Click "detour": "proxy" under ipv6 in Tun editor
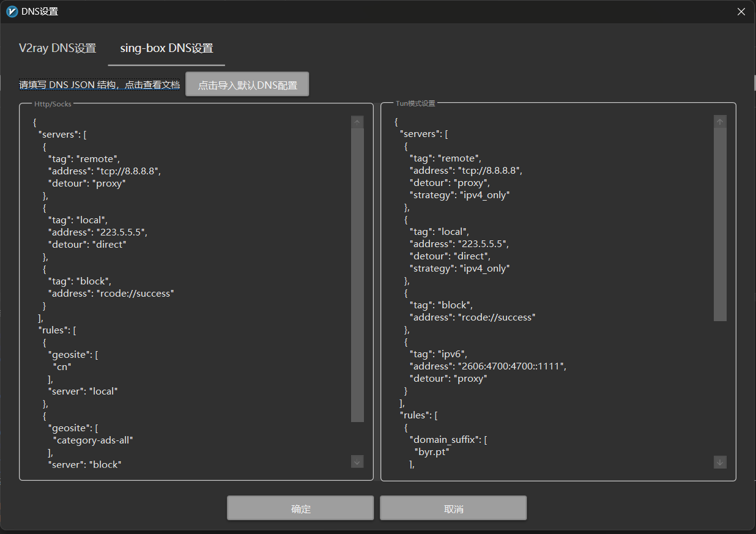 tap(448, 379)
